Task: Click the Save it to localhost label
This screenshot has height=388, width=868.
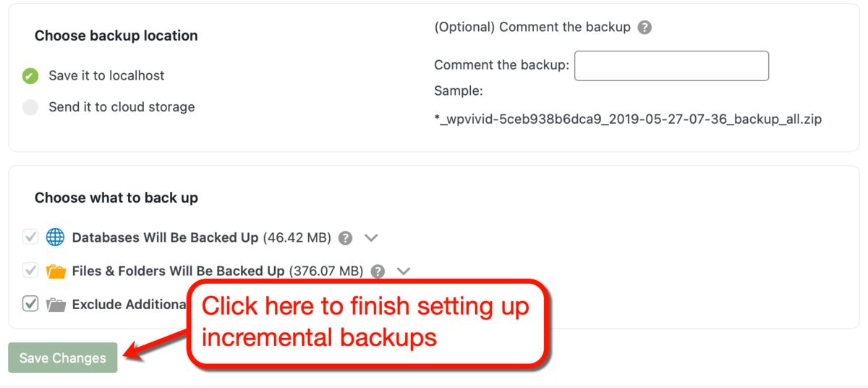Action: [x=106, y=75]
